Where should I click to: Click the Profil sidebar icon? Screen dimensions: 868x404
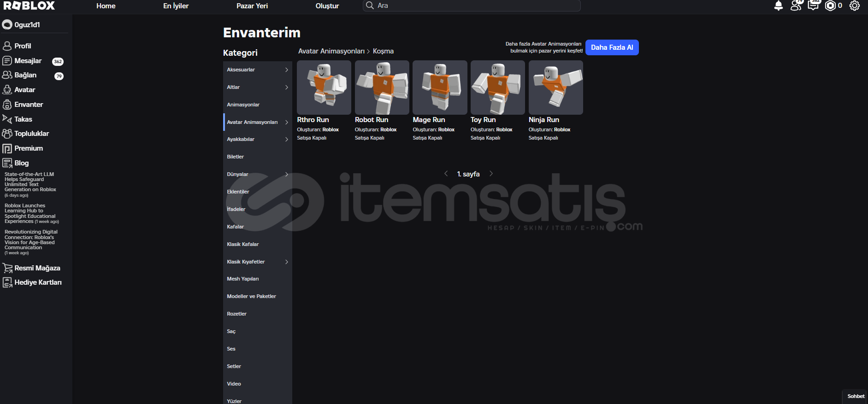click(7, 46)
